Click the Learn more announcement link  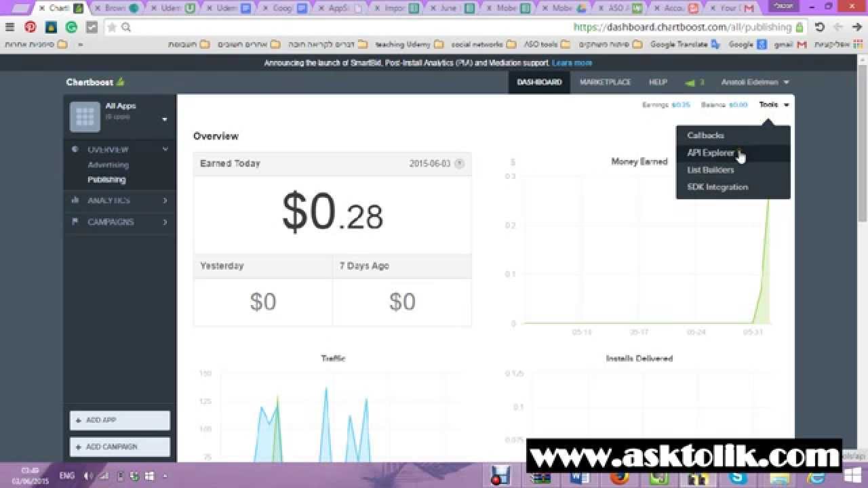point(572,63)
